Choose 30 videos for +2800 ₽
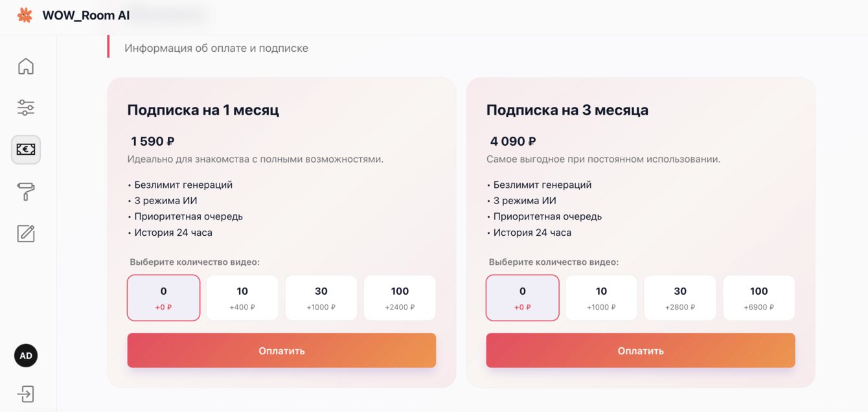The width and height of the screenshot is (868, 412). point(680,298)
